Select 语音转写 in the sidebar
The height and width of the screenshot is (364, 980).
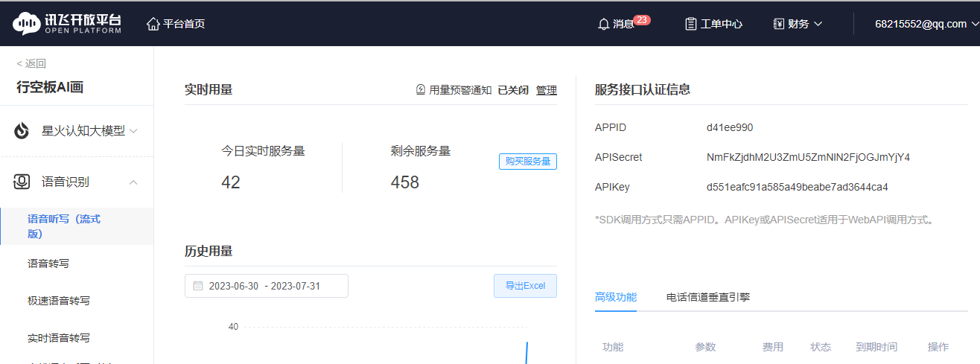pyautogui.click(x=48, y=264)
